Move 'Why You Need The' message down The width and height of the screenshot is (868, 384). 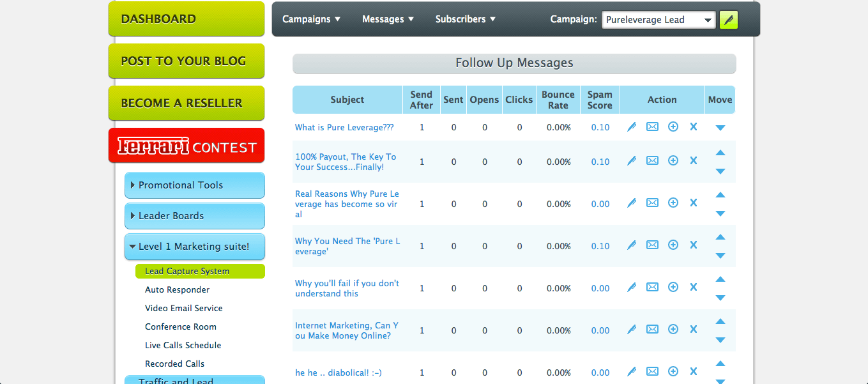720,256
